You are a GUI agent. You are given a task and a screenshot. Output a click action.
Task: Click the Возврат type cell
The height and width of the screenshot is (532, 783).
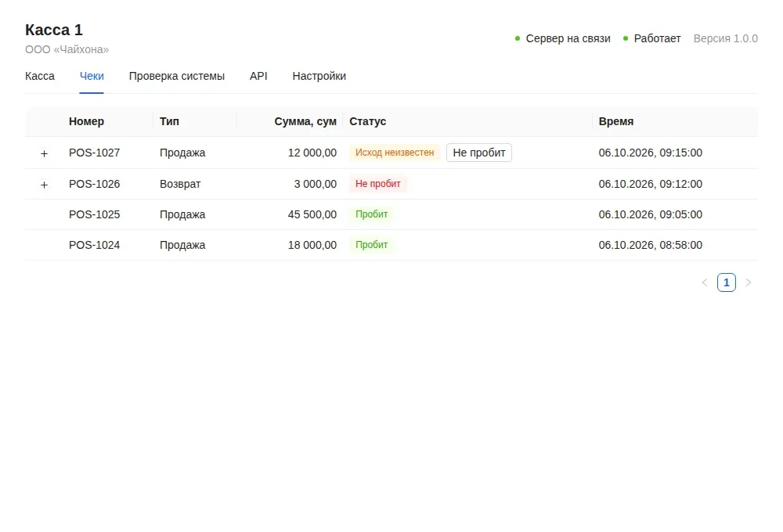pos(180,184)
